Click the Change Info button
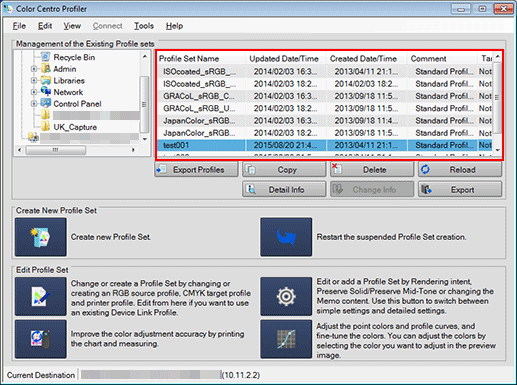Image resolution: width=517 pixels, height=385 pixels. [372, 189]
